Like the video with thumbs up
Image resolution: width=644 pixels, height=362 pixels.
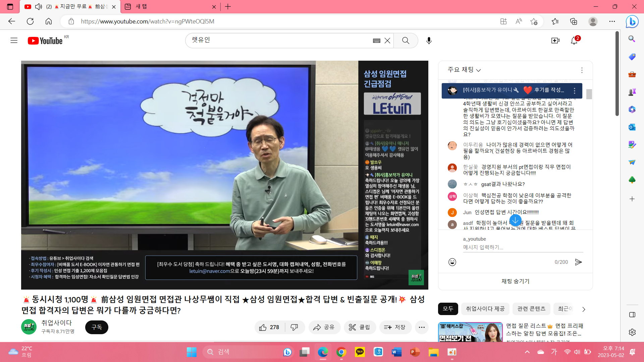click(270, 327)
